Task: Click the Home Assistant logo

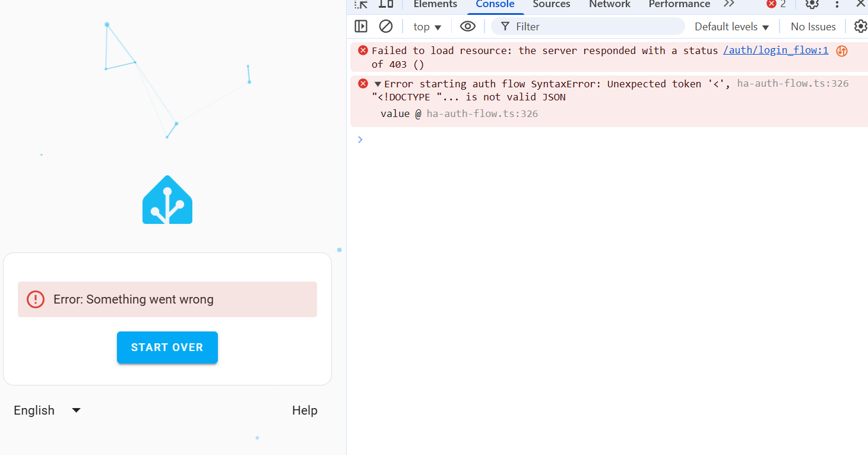Action: (167, 200)
